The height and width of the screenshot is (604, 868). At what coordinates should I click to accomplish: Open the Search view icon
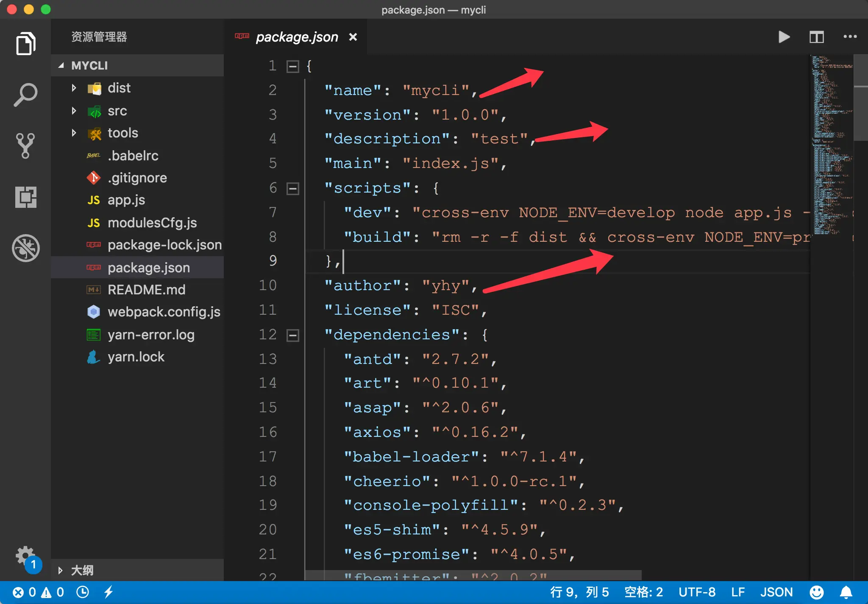[25, 94]
